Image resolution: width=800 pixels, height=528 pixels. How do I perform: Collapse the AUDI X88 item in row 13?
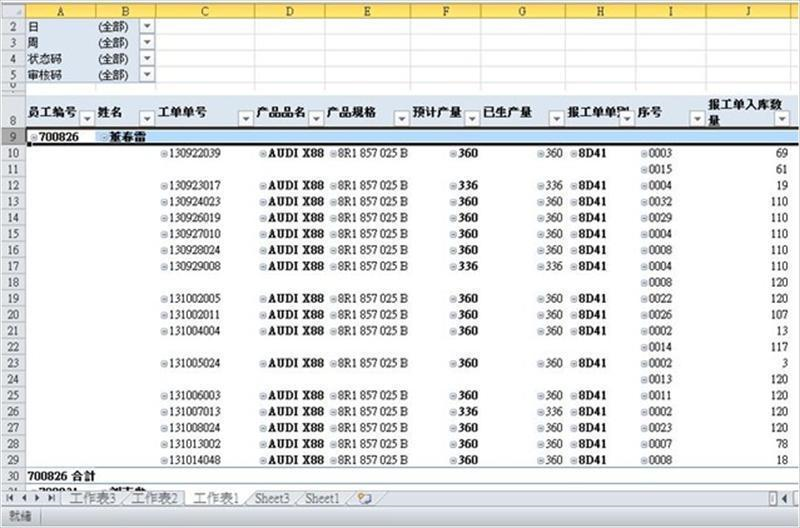(263, 202)
